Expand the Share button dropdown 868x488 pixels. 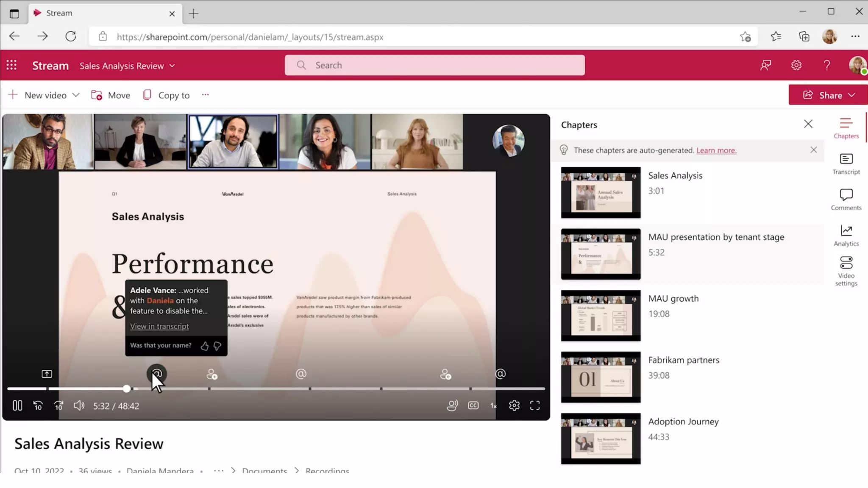tap(852, 95)
